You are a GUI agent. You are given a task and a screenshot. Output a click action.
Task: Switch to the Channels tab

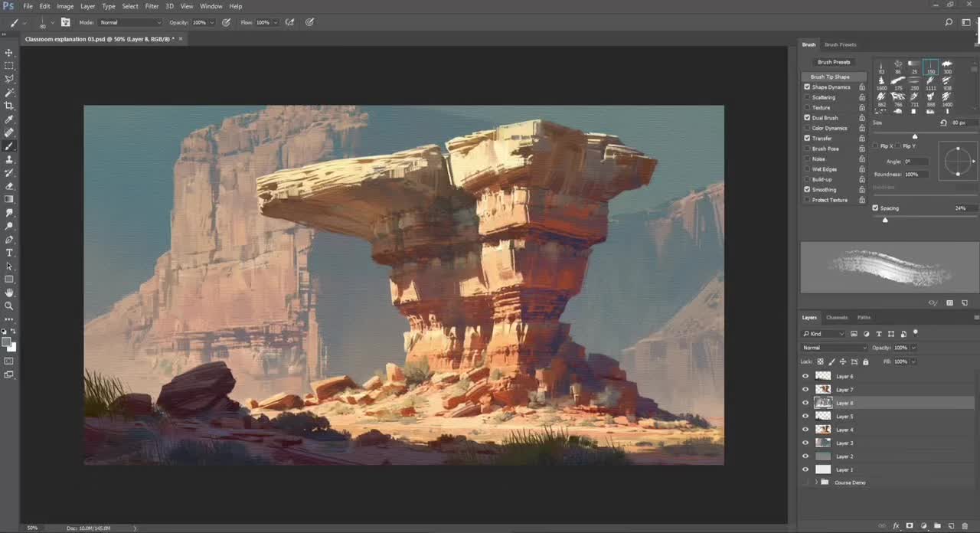837,317
